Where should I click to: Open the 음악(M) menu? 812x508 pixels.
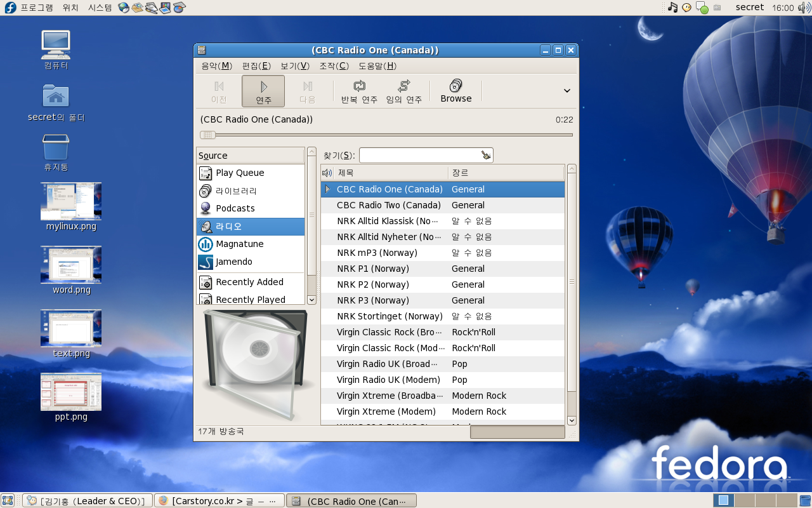point(216,66)
